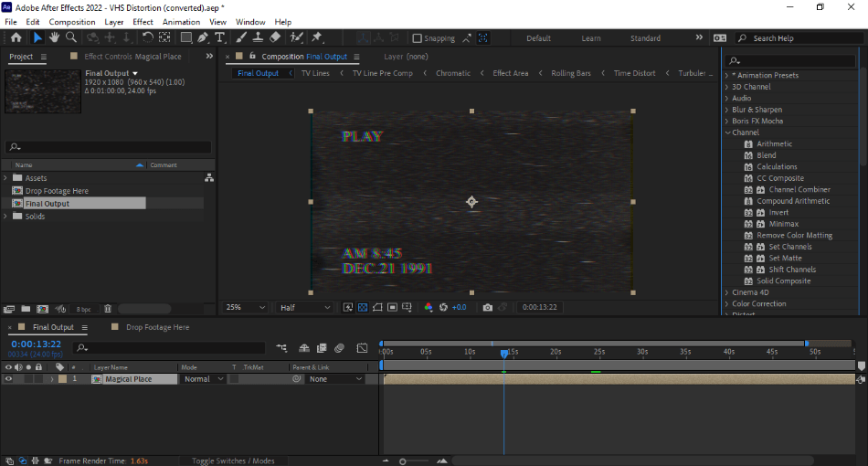Reset exposure icon in viewer
The width and height of the screenshot is (868, 466).
[x=443, y=307]
